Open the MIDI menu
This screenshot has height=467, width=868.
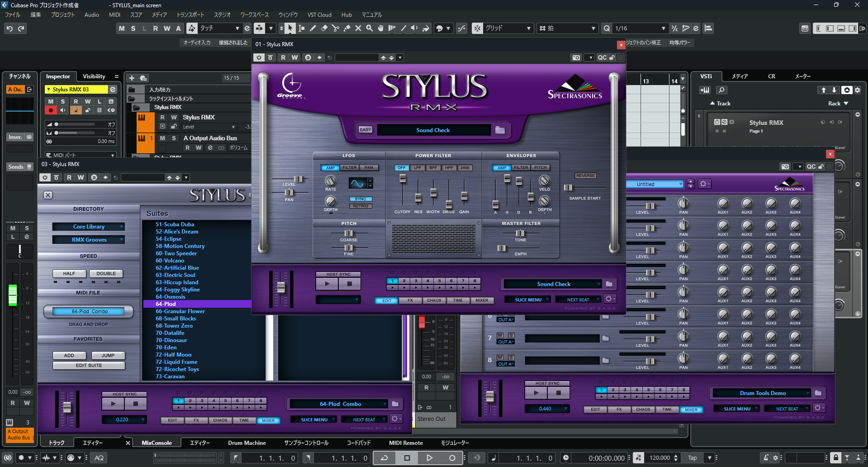point(114,15)
